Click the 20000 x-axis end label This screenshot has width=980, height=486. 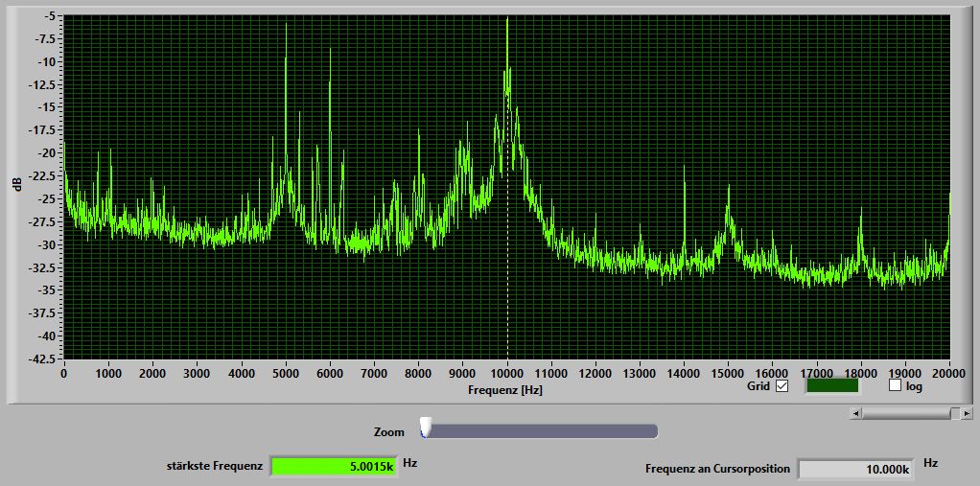(x=949, y=374)
